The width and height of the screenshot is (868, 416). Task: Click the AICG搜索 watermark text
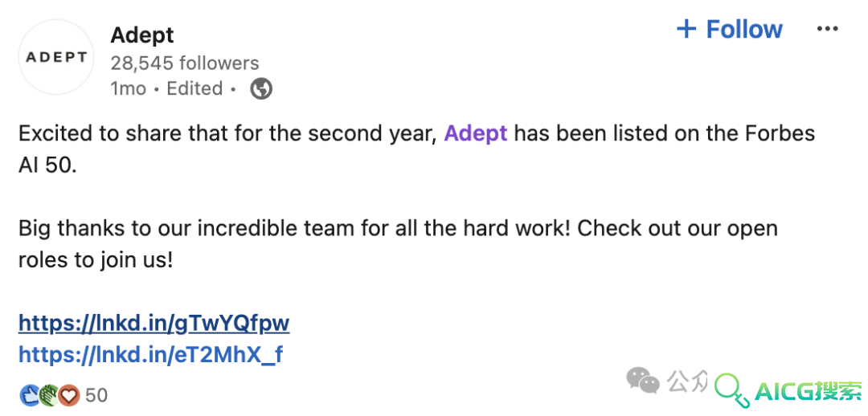point(809,392)
